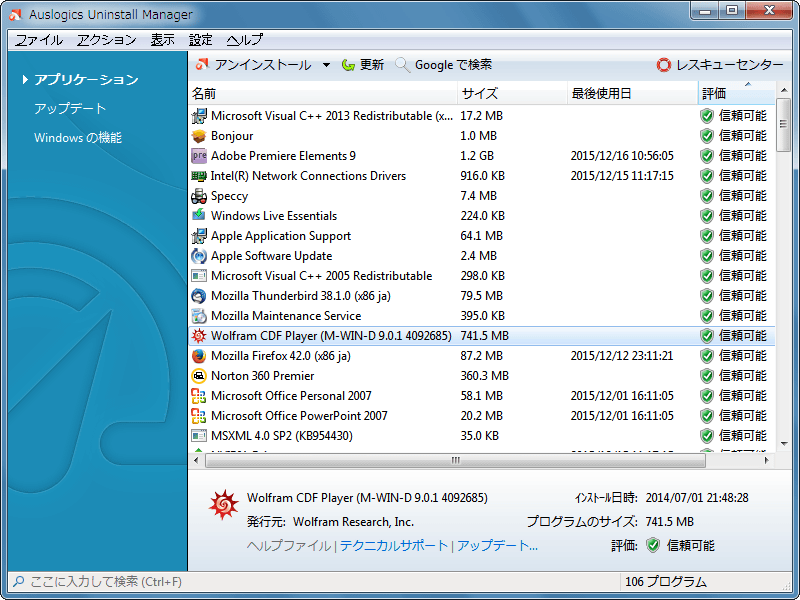Open the テクニカルサポート link
Screen dimensions: 800x600
click(x=394, y=546)
